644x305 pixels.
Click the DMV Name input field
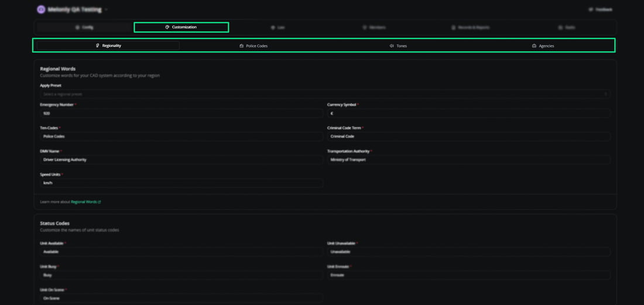[181, 160]
